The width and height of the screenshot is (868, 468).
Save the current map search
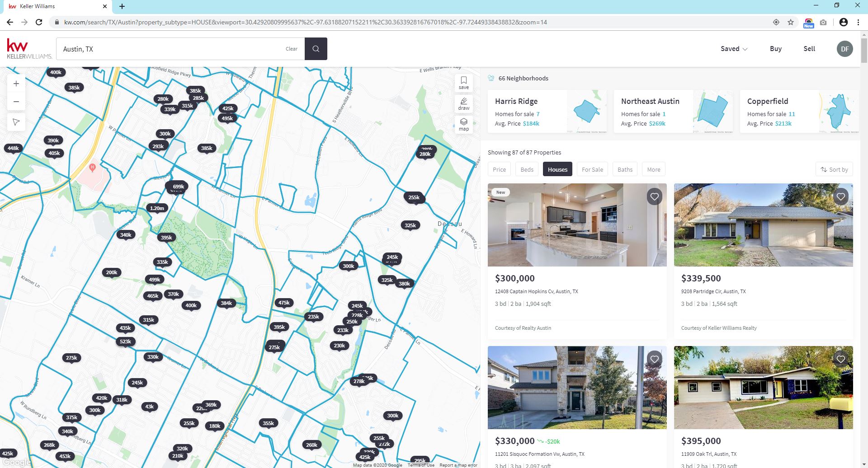point(463,83)
